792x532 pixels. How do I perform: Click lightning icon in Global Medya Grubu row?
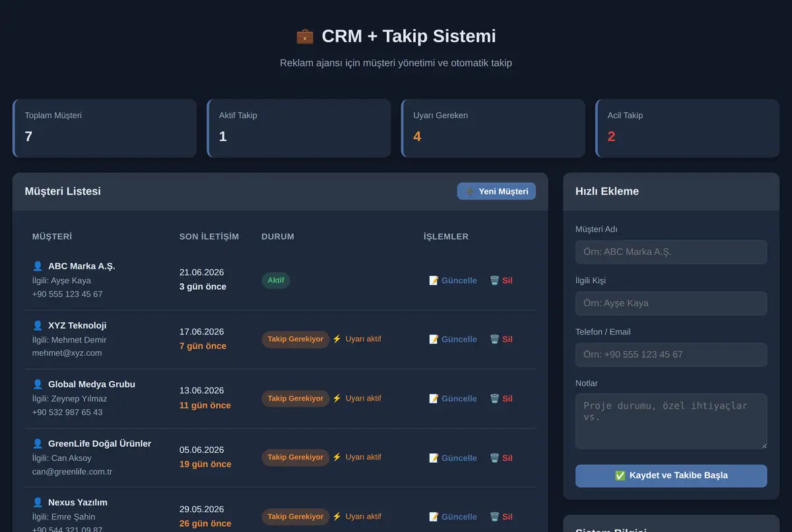click(x=337, y=399)
